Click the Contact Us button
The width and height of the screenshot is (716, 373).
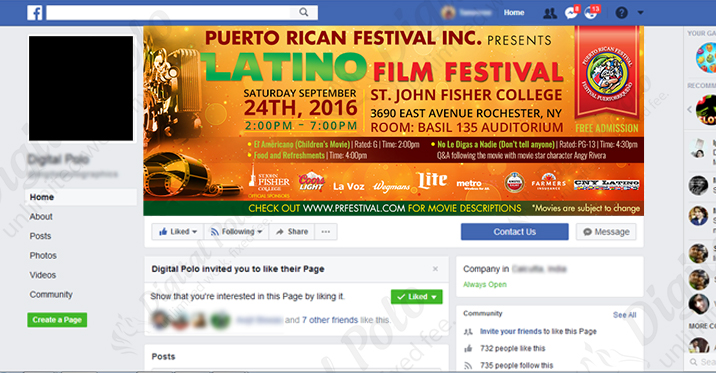pos(515,232)
